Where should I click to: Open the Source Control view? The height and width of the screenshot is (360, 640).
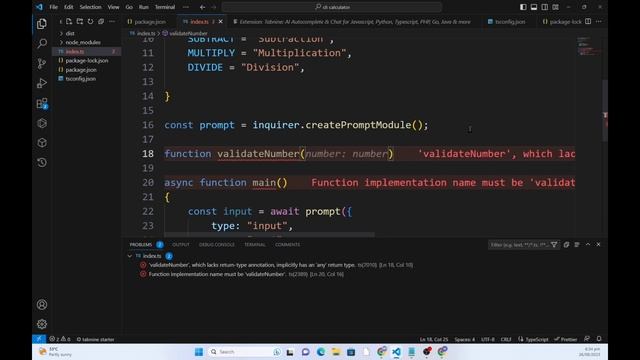42,63
